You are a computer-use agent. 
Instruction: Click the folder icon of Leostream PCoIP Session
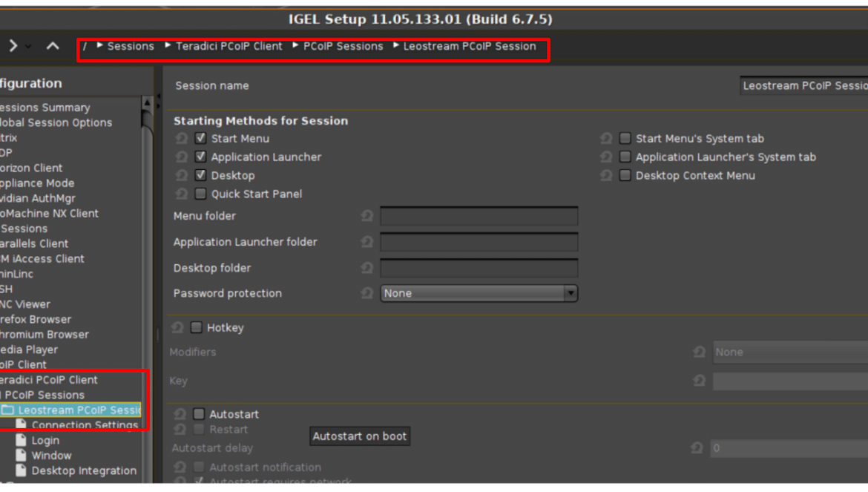[x=7, y=410]
